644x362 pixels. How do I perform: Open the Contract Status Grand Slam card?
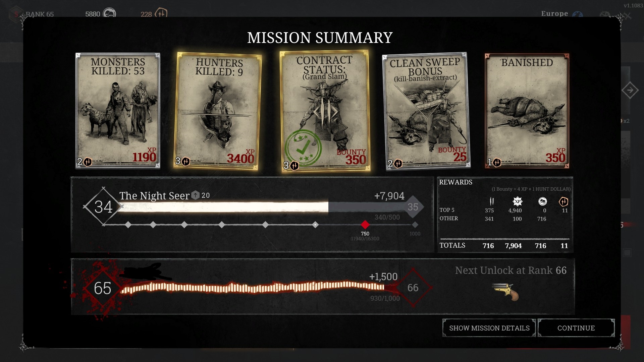click(x=324, y=111)
